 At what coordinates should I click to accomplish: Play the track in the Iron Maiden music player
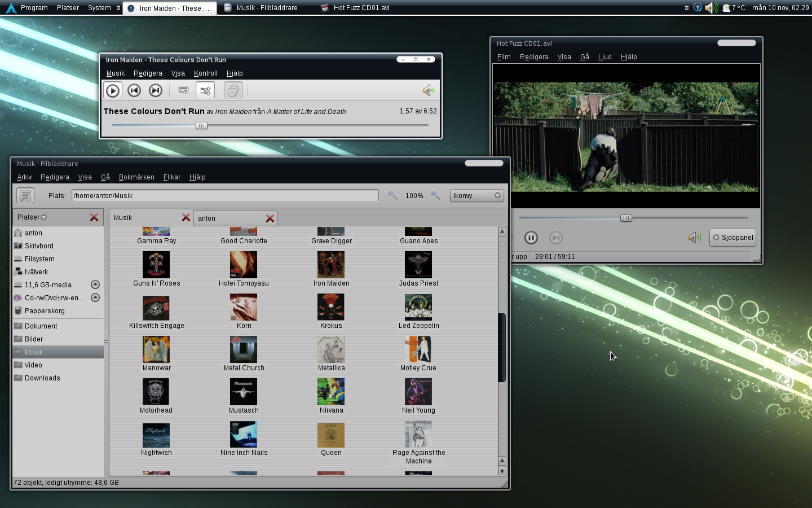(113, 90)
